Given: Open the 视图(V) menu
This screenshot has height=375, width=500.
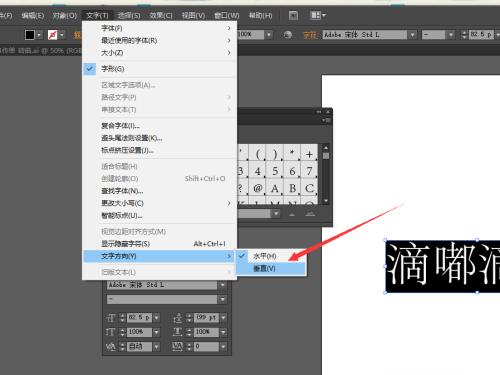Looking at the screenshot, I should [x=193, y=16].
